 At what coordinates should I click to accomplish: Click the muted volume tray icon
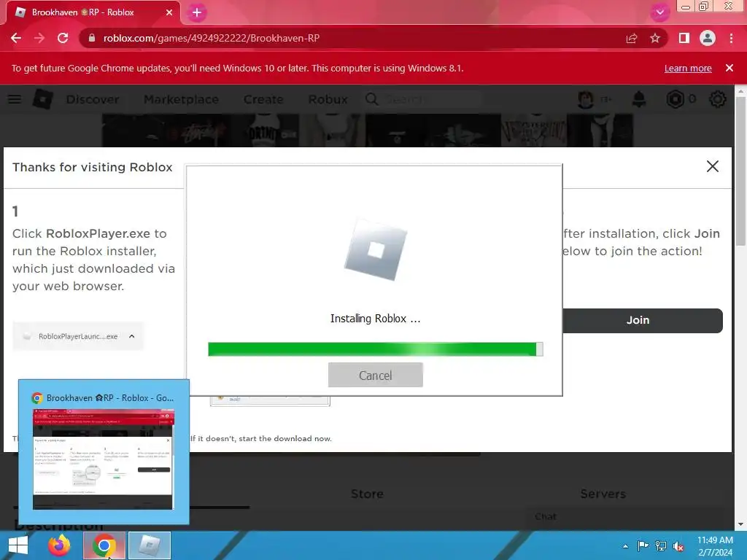[x=678, y=546]
